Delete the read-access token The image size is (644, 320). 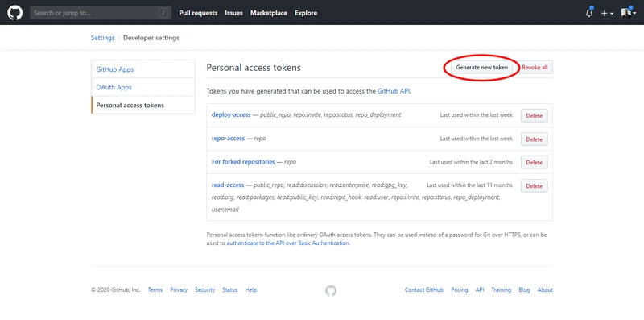pos(535,186)
